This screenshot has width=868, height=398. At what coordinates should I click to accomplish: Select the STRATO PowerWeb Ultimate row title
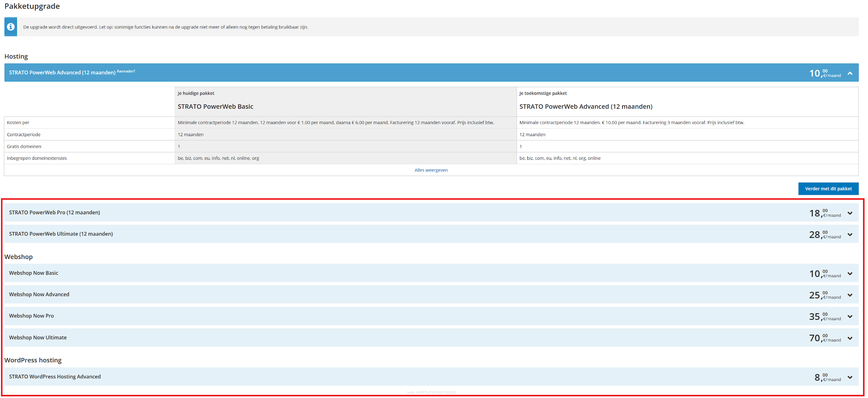click(61, 234)
